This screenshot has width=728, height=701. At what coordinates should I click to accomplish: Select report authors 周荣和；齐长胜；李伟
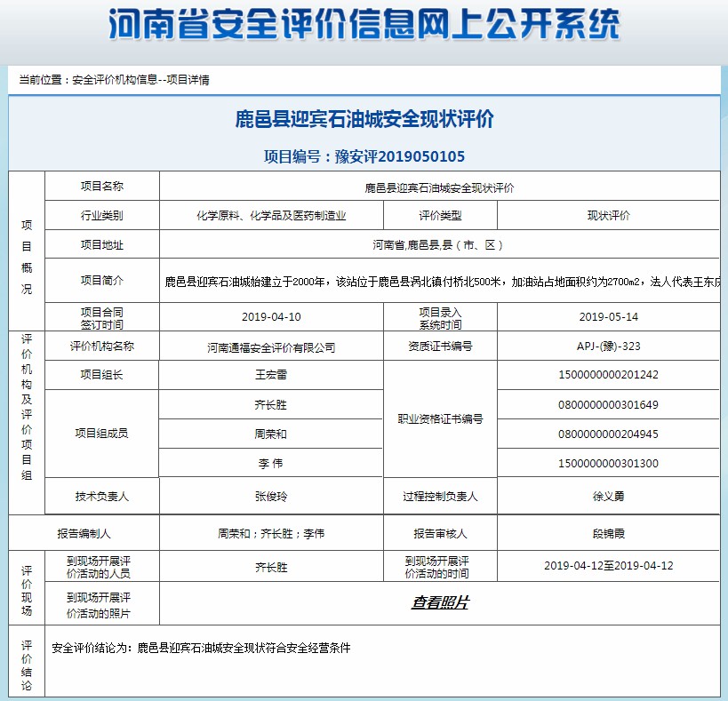271,533
